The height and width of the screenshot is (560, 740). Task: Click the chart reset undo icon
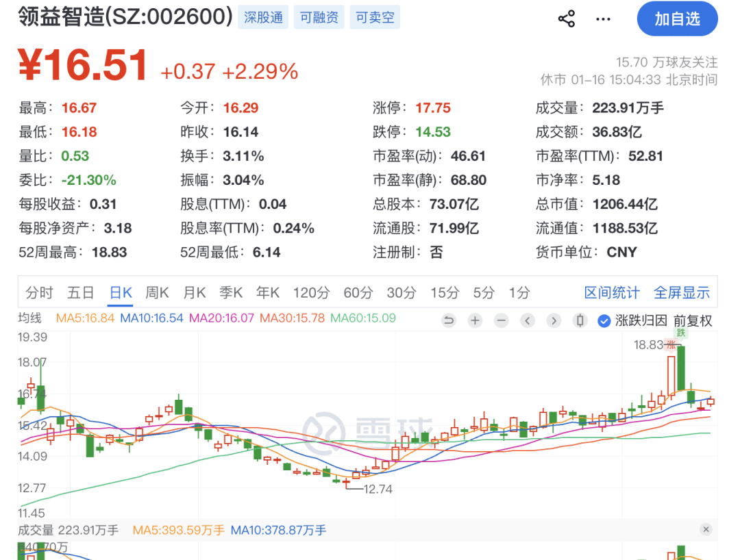click(x=449, y=320)
